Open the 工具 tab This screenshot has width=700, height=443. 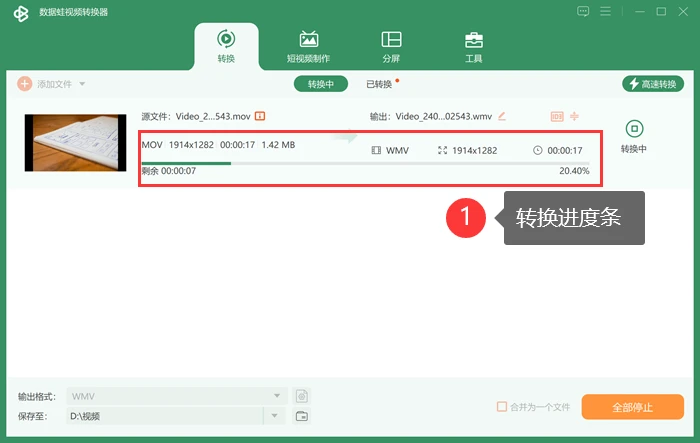pyautogui.click(x=474, y=47)
